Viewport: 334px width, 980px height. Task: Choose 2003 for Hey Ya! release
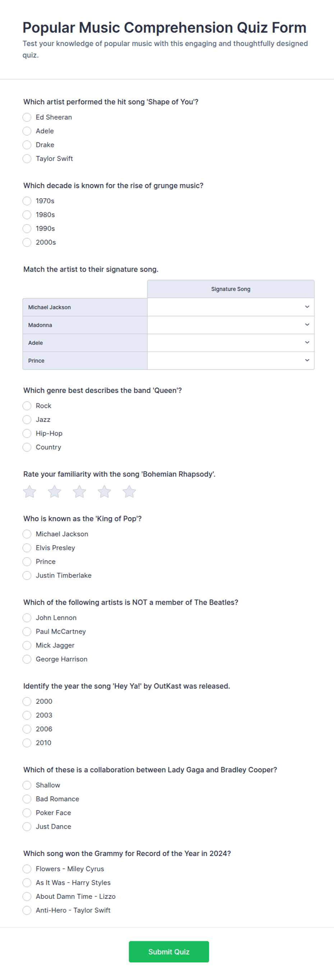pyautogui.click(x=27, y=715)
